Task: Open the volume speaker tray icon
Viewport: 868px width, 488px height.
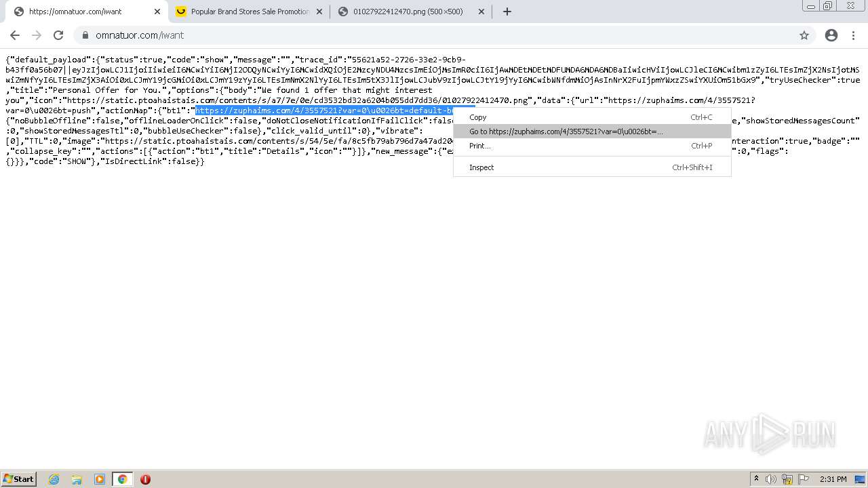Action: point(771,479)
